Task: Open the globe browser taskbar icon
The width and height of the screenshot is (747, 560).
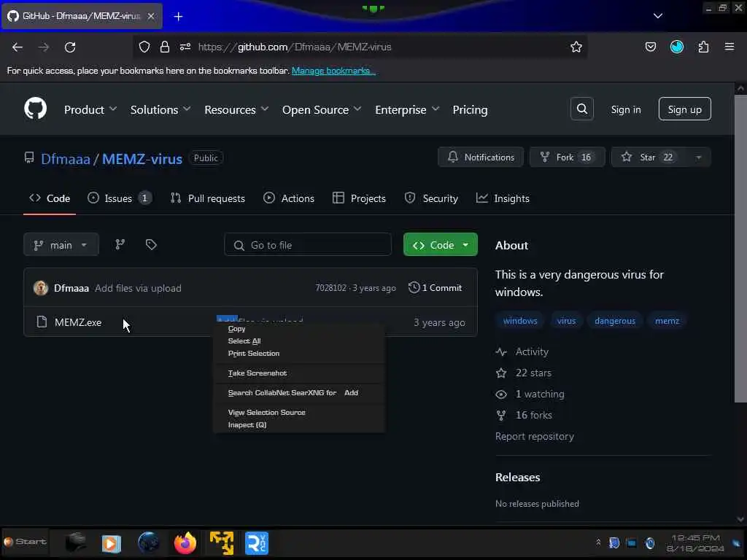Action: pos(149,542)
